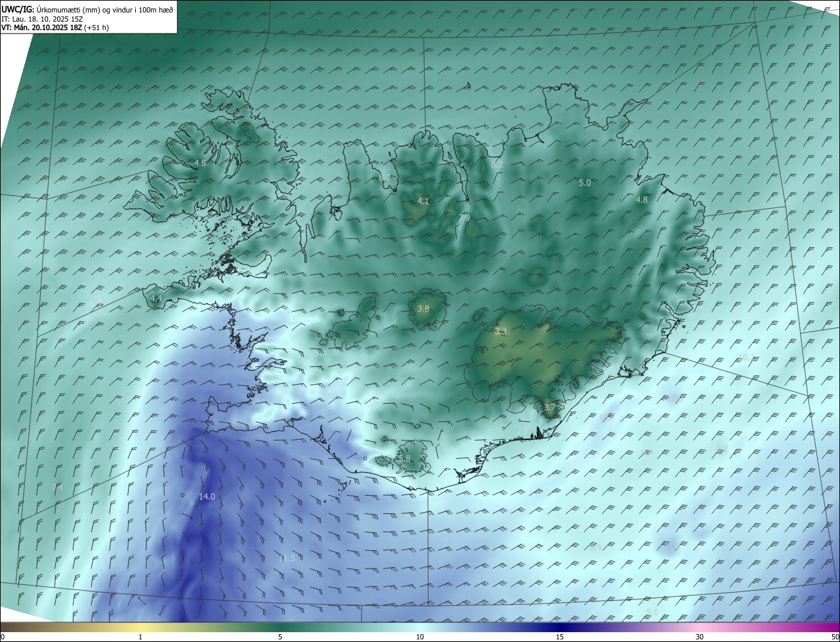840x642 pixels.
Task: Click the 3.7 value label
Action: click(x=550, y=408)
